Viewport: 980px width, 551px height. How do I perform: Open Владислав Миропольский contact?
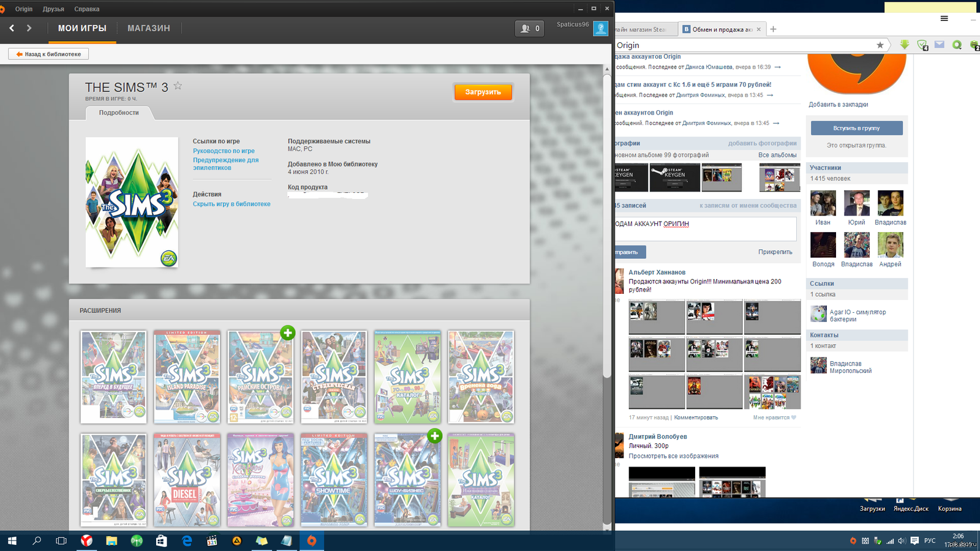[851, 367]
